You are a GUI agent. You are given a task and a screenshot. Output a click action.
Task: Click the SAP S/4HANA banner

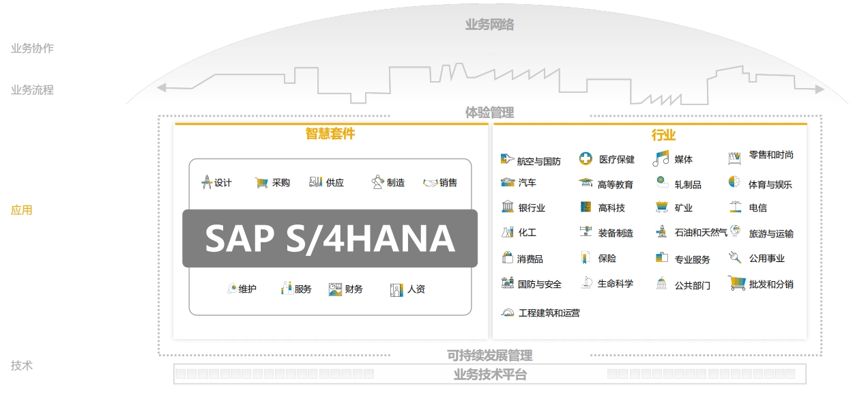[330, 238]
